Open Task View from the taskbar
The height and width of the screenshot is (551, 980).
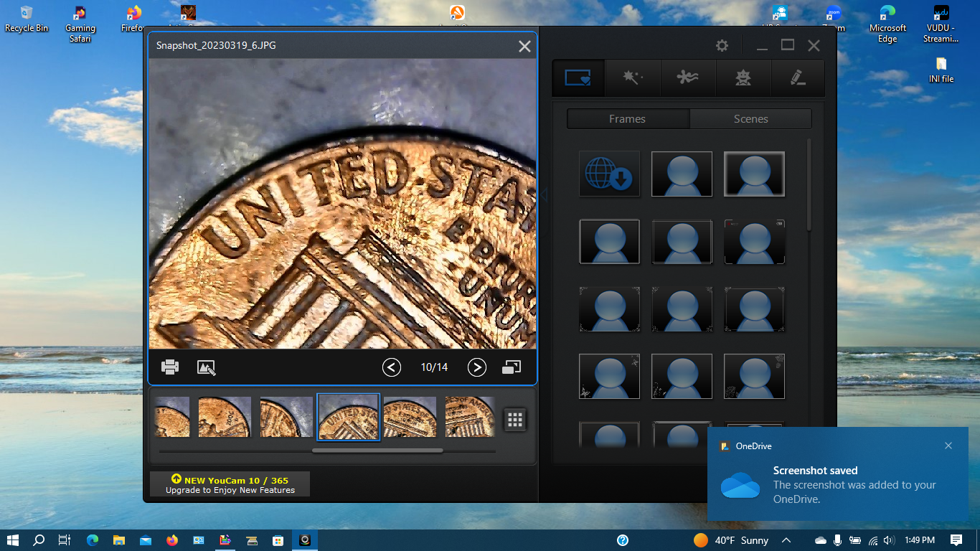pyautogui.click(x=65, y=540)
